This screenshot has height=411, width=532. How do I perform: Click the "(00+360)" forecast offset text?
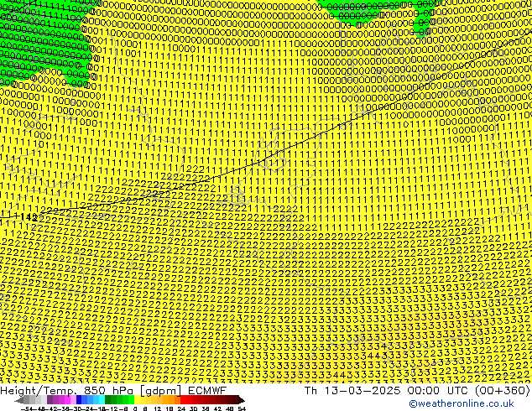pyautogui.click(x=503, y=391)
